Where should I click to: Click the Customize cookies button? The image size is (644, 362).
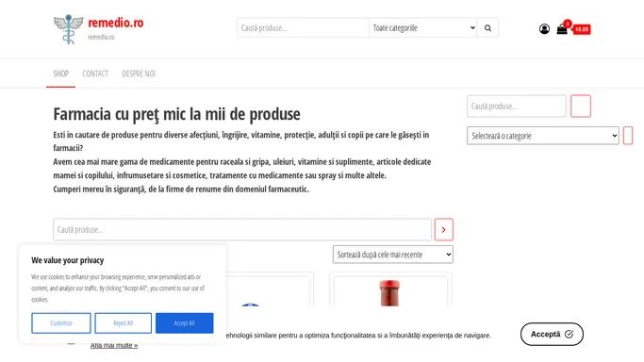(x=61, y=323)
